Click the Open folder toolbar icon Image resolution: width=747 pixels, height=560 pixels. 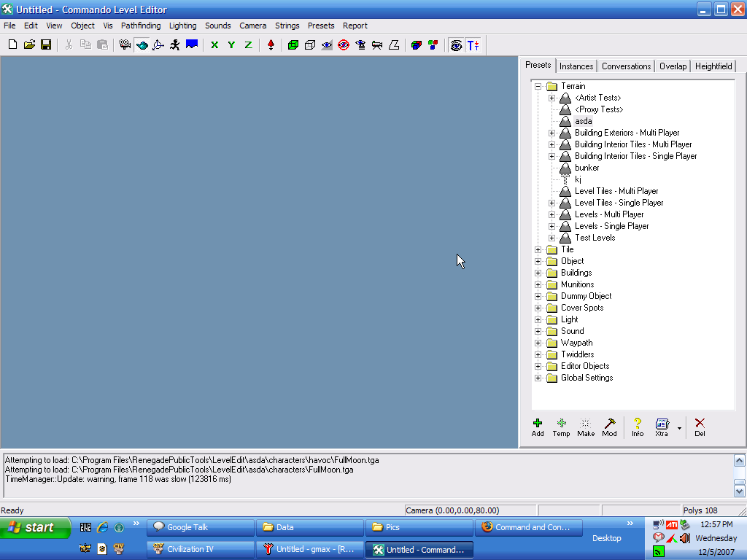(29, 44)
